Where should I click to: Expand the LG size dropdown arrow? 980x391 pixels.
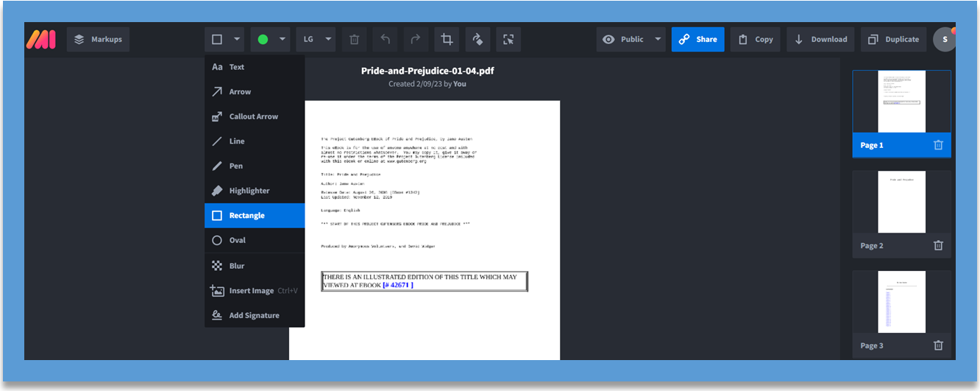click(x=328, y=40)
